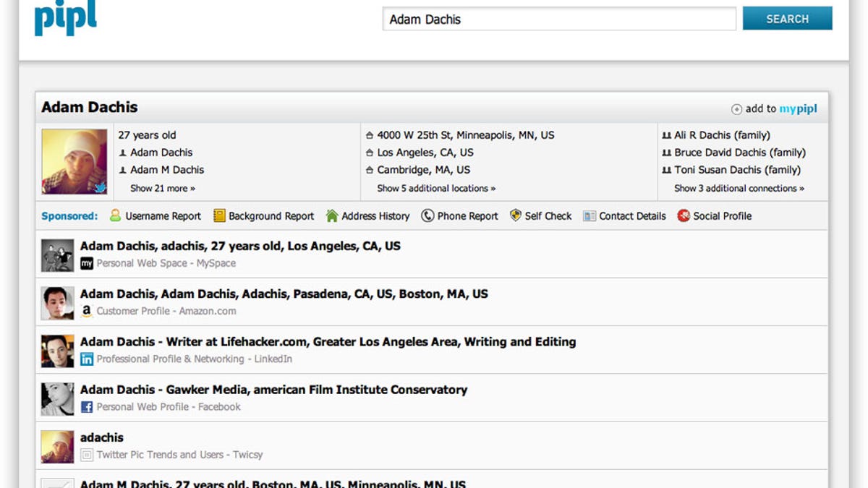Click the Ali R Dachis (family) connection

[722, 135]
